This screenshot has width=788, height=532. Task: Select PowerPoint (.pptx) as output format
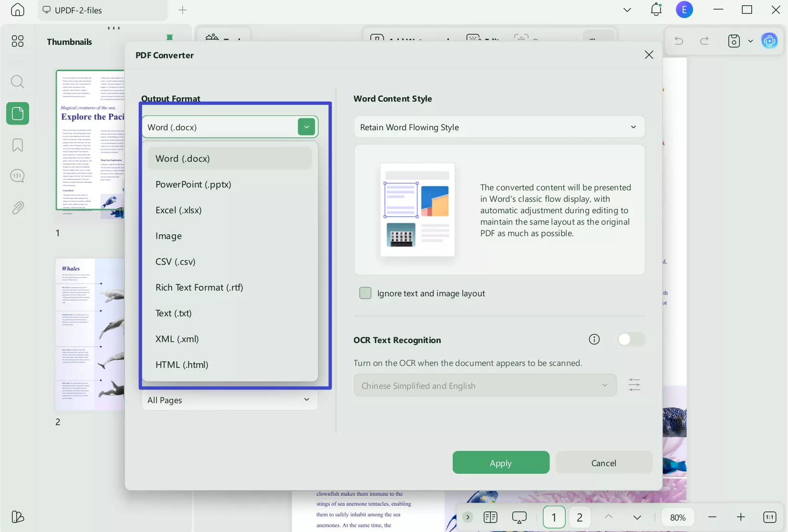pos(193,184)
